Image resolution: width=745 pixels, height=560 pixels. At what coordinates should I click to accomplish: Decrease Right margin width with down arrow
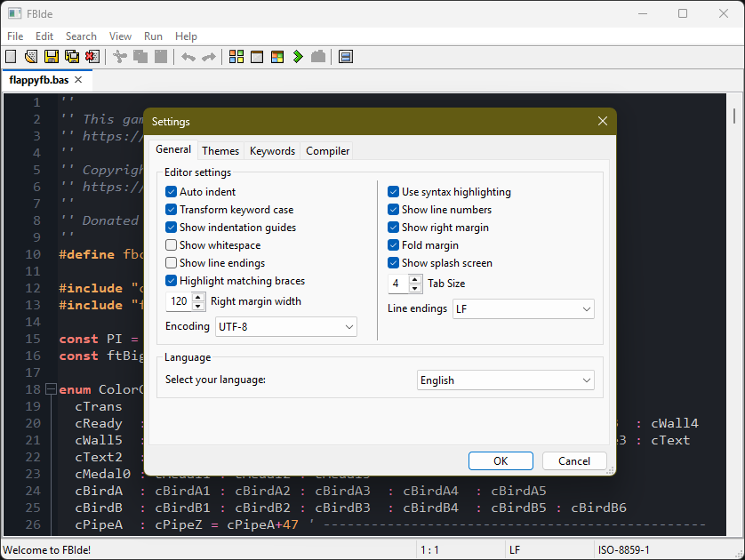tap(198, 306)
